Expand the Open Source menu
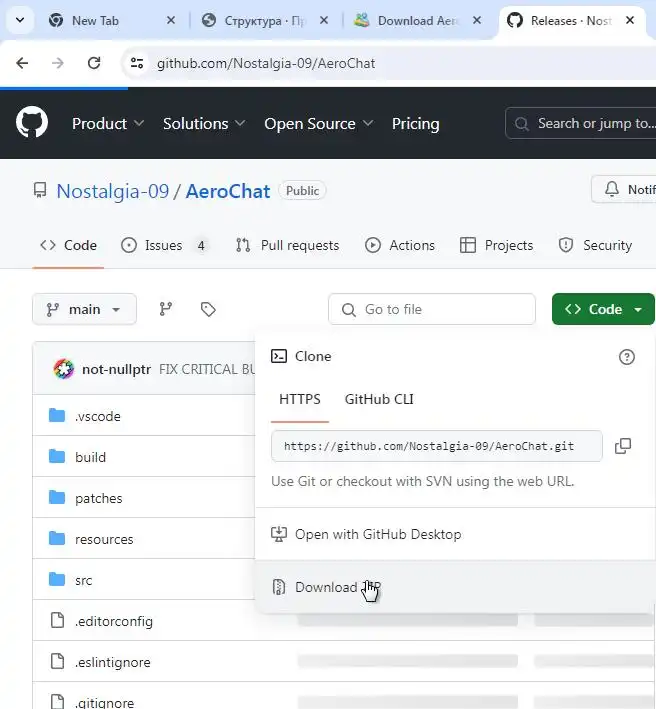 pyautogui.click(x=319, y=123)
